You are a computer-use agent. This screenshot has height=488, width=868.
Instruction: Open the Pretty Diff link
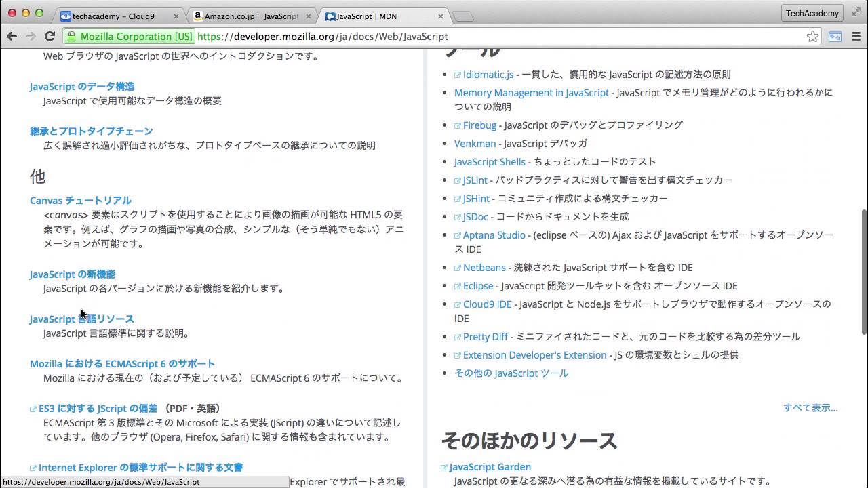coord(486,336)
